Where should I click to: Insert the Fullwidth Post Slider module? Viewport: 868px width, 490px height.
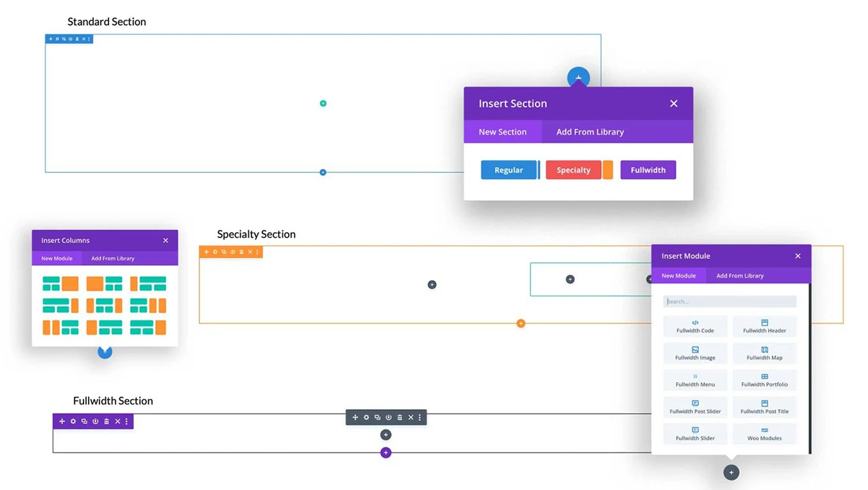click(695, 407)
